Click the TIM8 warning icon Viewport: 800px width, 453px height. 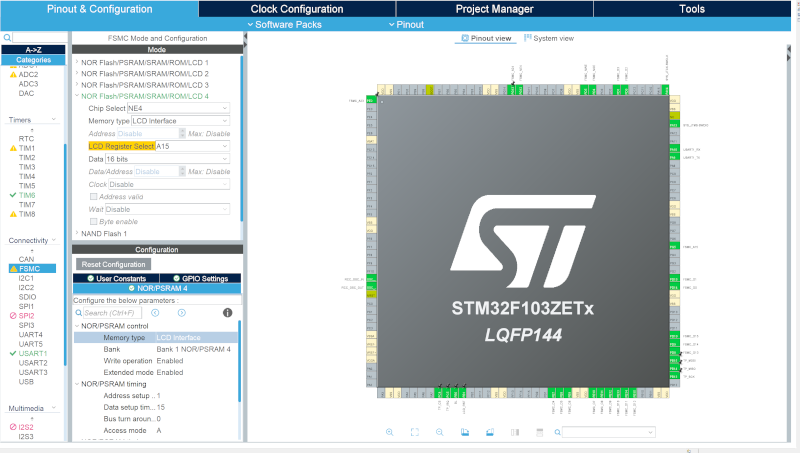point(13,214)
